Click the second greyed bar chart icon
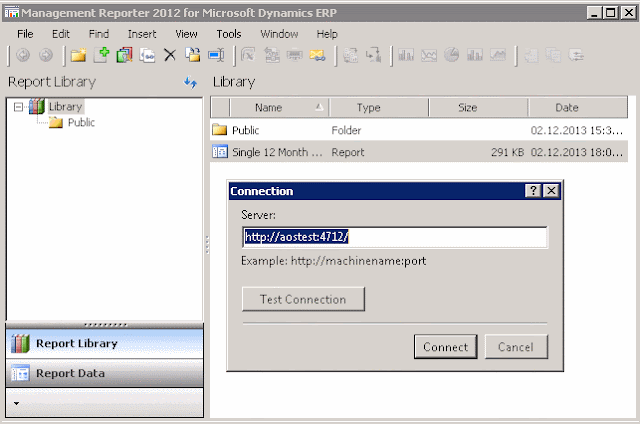The image size is (640, 424). (474, 55)
